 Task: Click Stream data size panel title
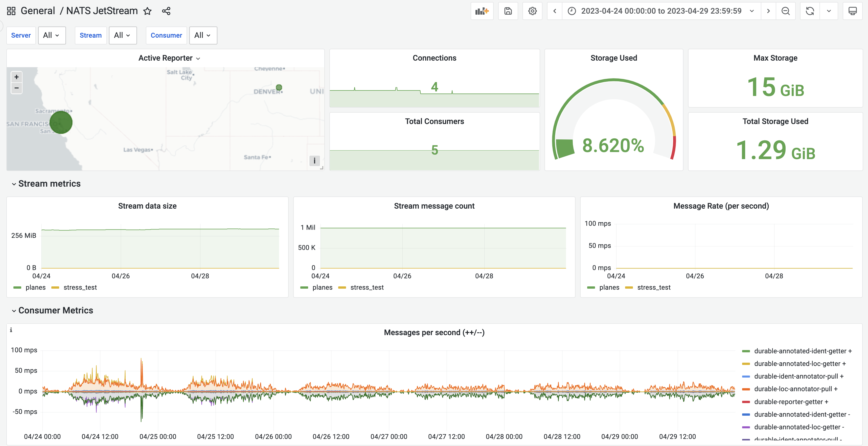147,206
